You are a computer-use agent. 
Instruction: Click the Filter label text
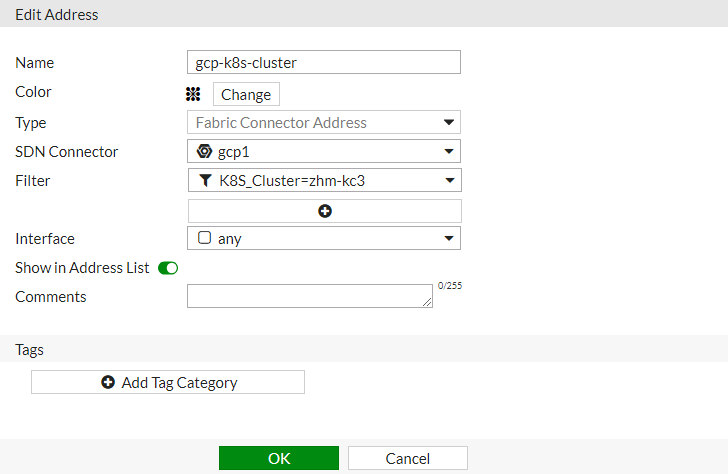(32, 181)
